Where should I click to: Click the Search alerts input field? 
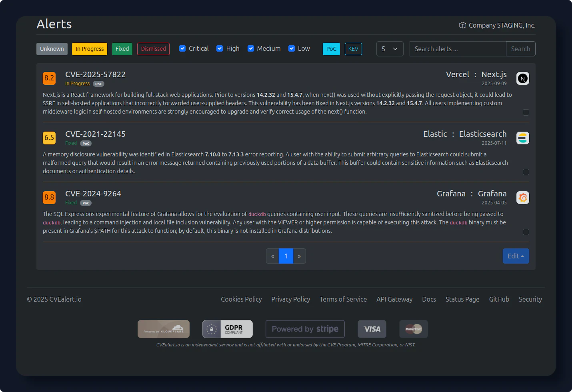point(458,49)
